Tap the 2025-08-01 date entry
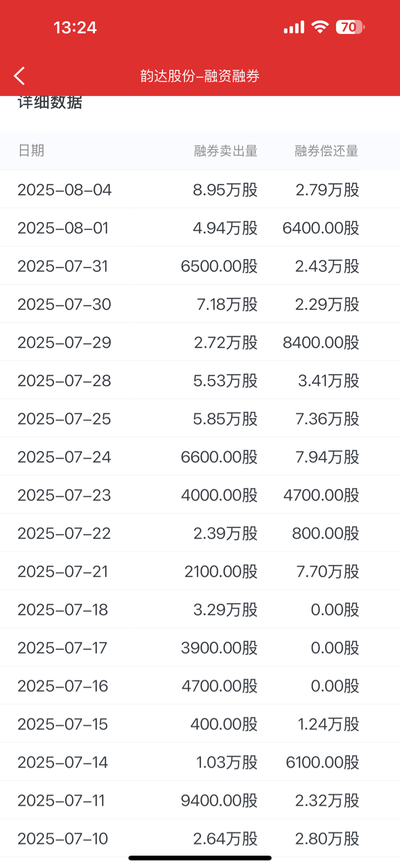400x868 pixels. 63,228
